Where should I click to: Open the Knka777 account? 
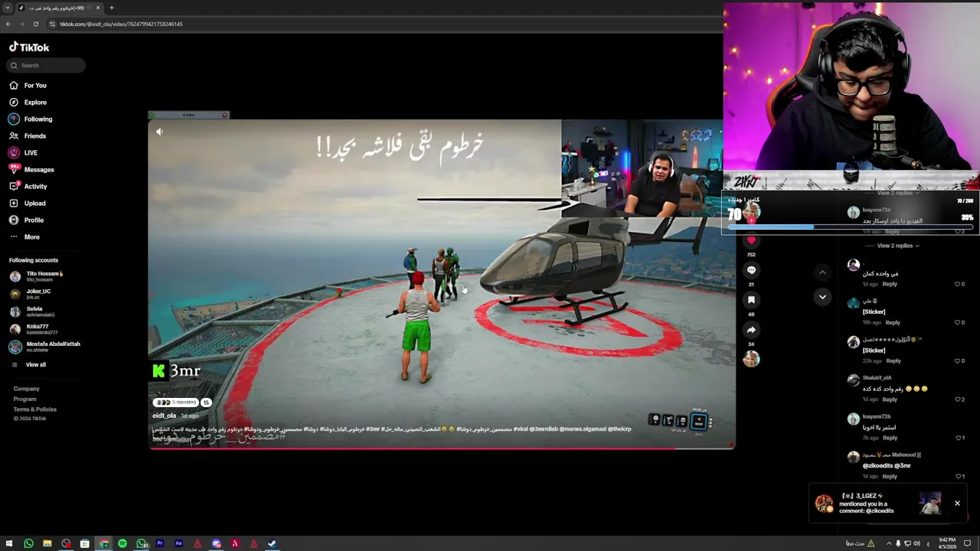click(34, 329)
